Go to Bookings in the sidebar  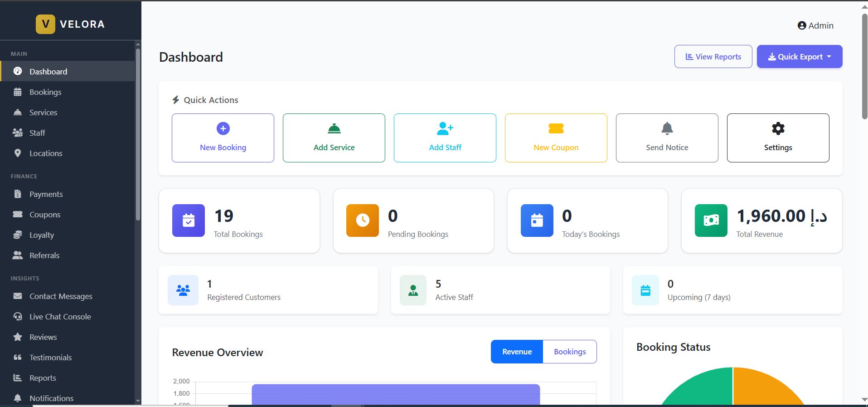[68, 92]
